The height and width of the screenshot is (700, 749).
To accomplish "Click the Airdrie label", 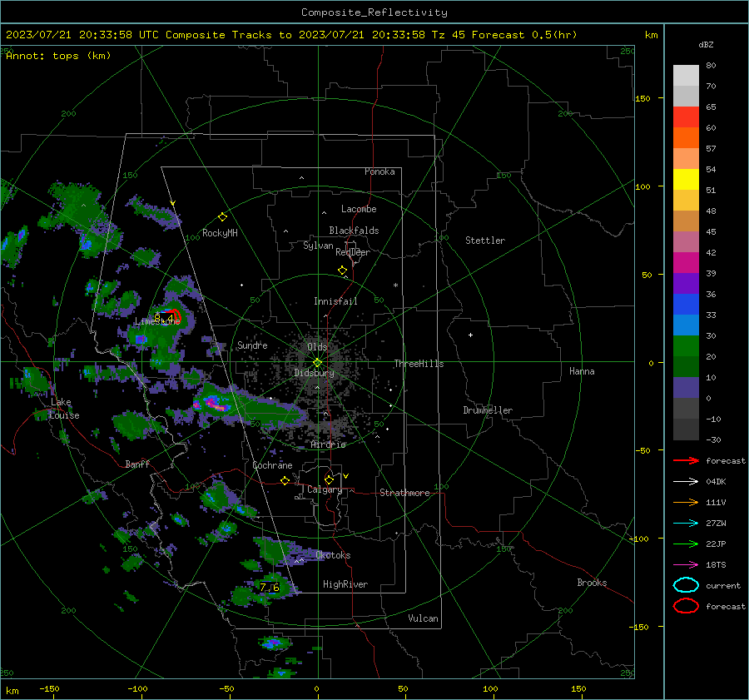I will tap(328, 444).
